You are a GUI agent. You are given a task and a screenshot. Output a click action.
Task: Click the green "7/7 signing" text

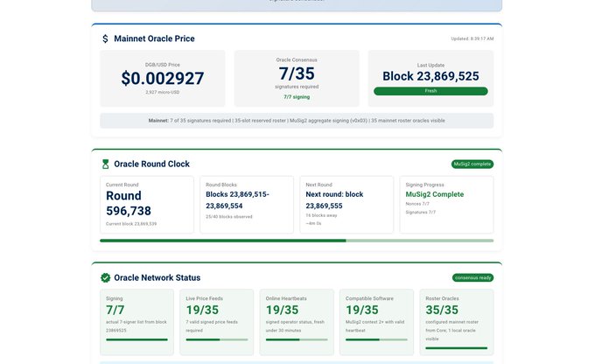tap(297, 97)
